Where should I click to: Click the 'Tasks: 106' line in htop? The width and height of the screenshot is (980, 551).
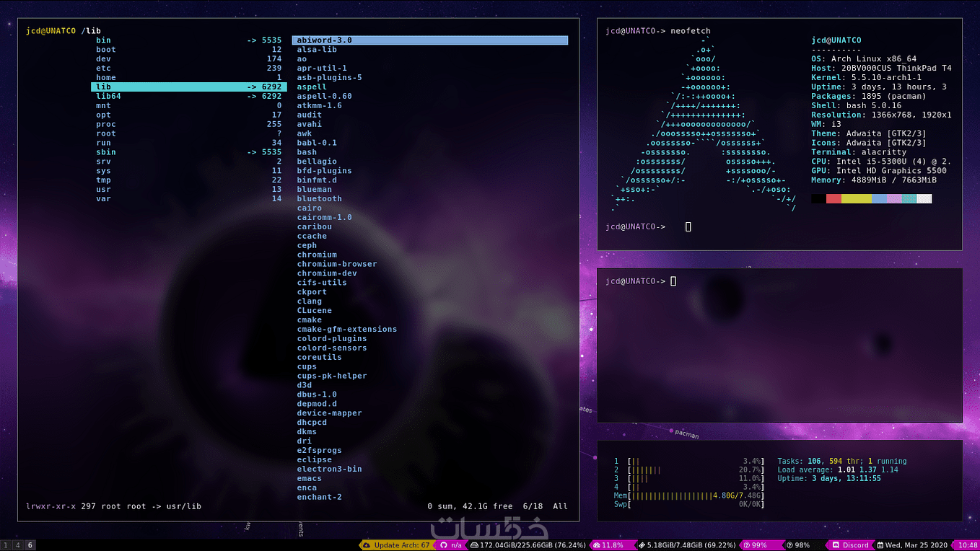click(x=841, y=461)
